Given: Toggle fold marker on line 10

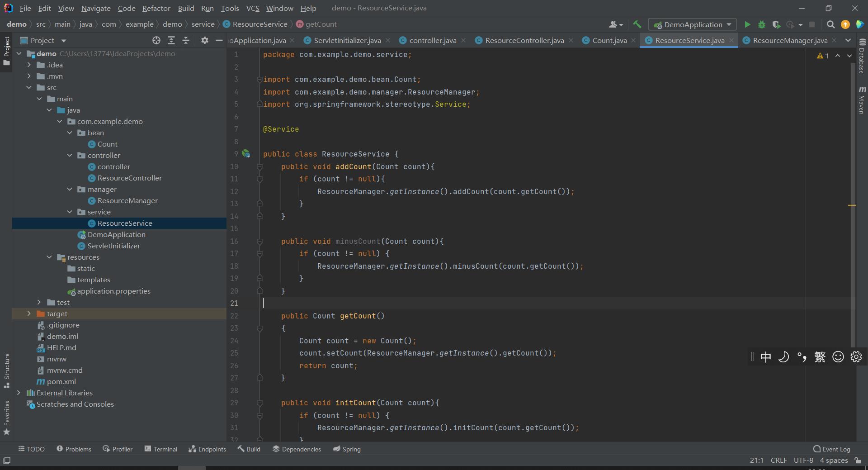Looking at the screenshot, I should coord(260,167).
